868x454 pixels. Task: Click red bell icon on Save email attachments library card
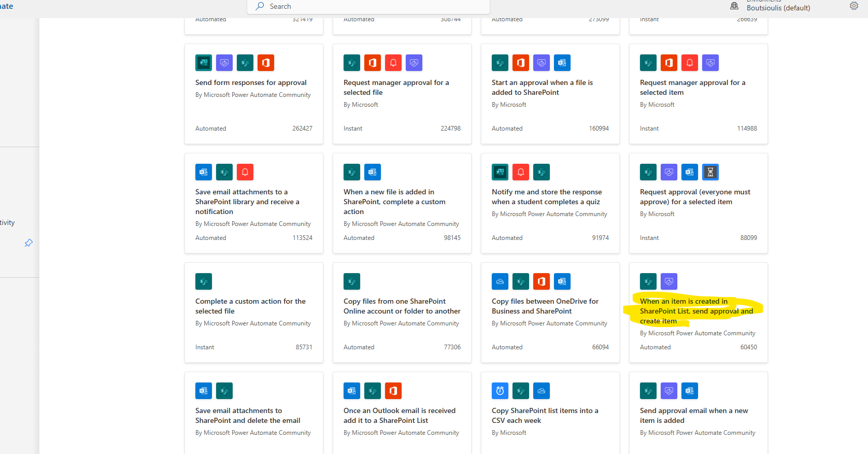pyautogui.click(x=245, y=172)
